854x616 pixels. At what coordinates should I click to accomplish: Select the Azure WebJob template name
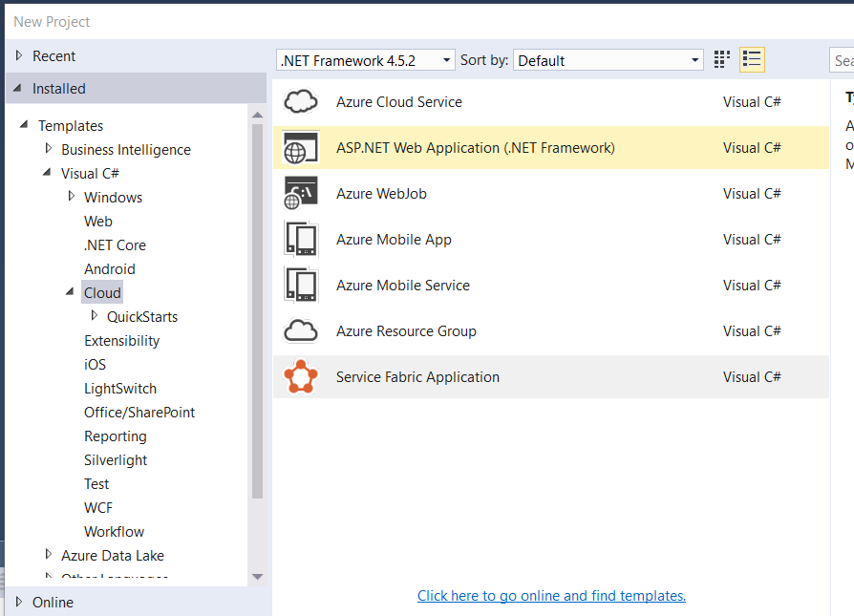tap(381, 193)
